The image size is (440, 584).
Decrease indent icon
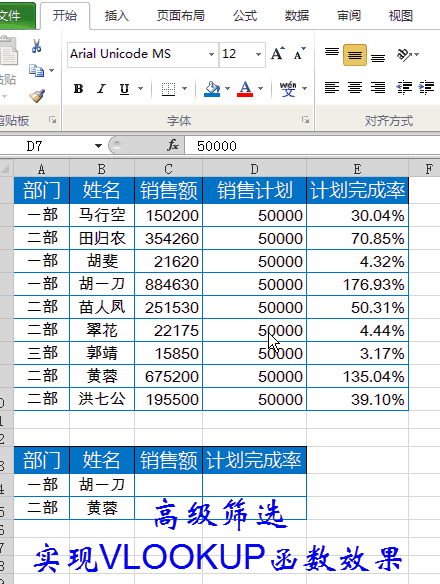404,88
